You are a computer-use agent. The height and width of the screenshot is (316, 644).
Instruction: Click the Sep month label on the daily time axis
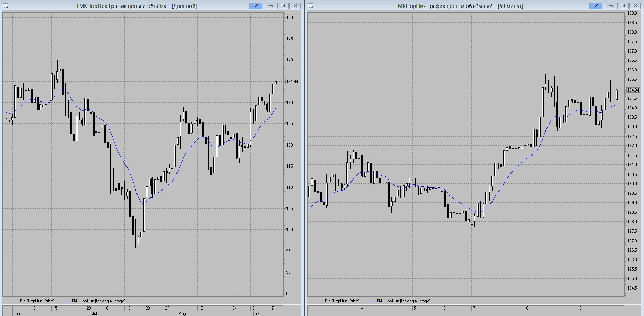258,313
